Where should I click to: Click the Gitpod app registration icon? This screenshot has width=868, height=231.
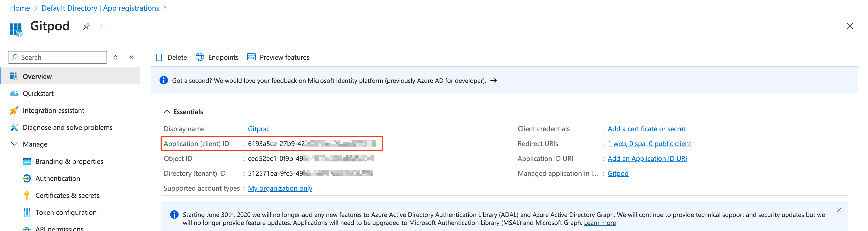[x=16, y=30]
